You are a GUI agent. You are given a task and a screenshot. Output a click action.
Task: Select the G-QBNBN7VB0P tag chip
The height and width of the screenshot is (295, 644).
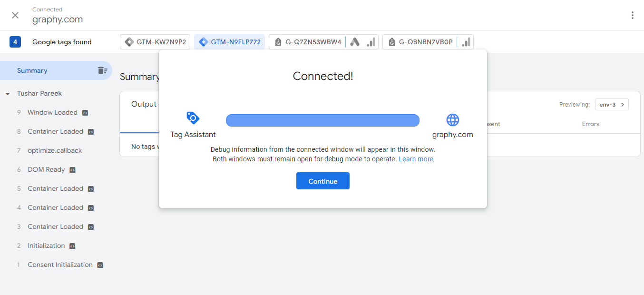[420, 42]
